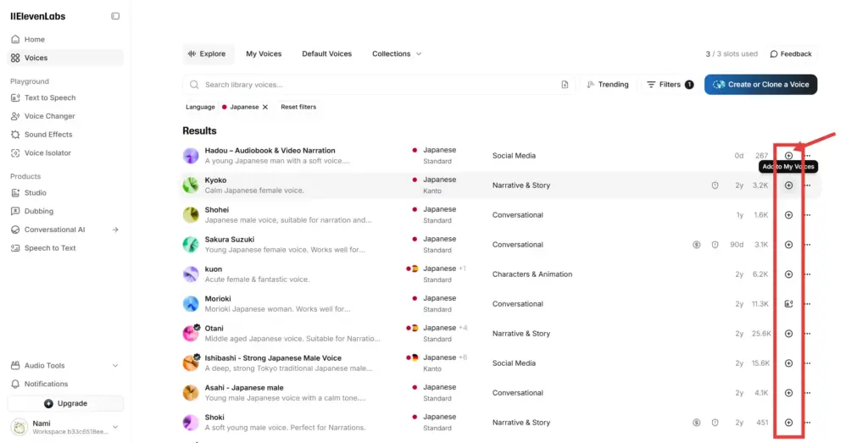Add Shohei voice to My Voices
Screen dimensions: 868x443
point(788,215)
